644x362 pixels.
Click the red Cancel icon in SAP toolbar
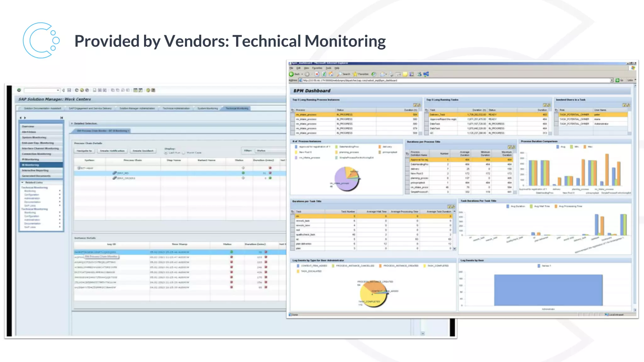click(87, 90)
